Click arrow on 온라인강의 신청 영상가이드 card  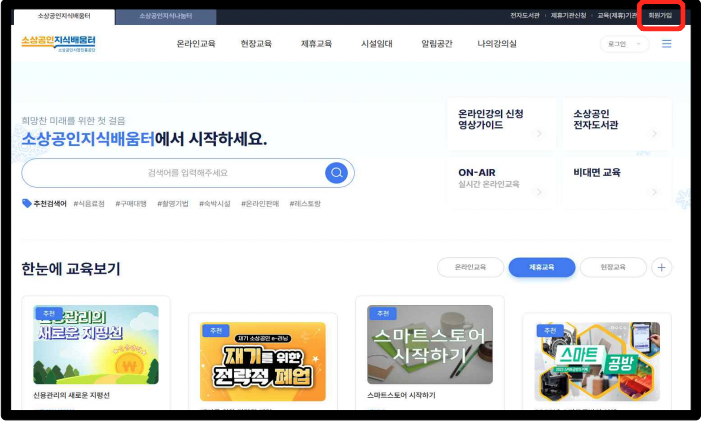(x=540, y=133)
